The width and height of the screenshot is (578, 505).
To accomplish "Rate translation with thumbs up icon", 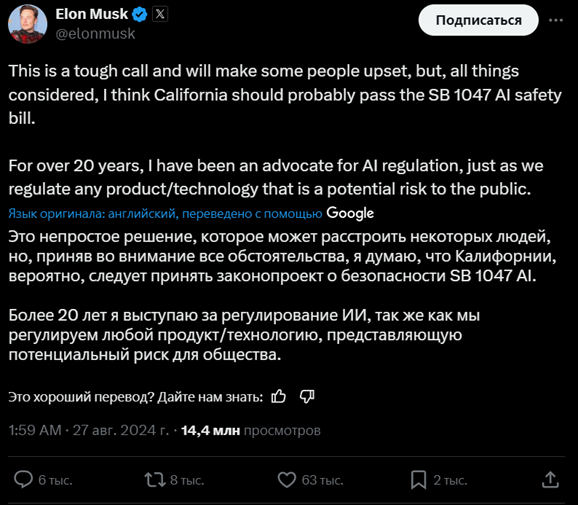I will pyautogui.click(x=278, y=397).
